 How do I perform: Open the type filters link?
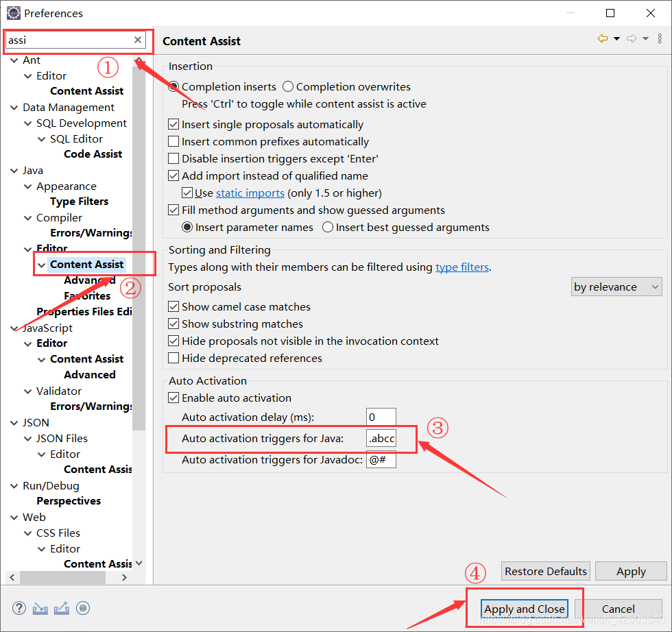pyautogui.click(x=462, y=267)
